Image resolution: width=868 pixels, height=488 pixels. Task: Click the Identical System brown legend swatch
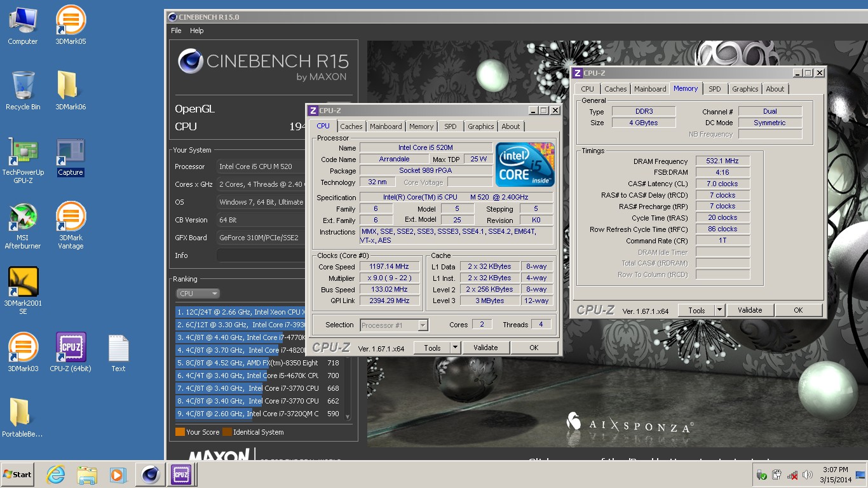tap(227, 432)
